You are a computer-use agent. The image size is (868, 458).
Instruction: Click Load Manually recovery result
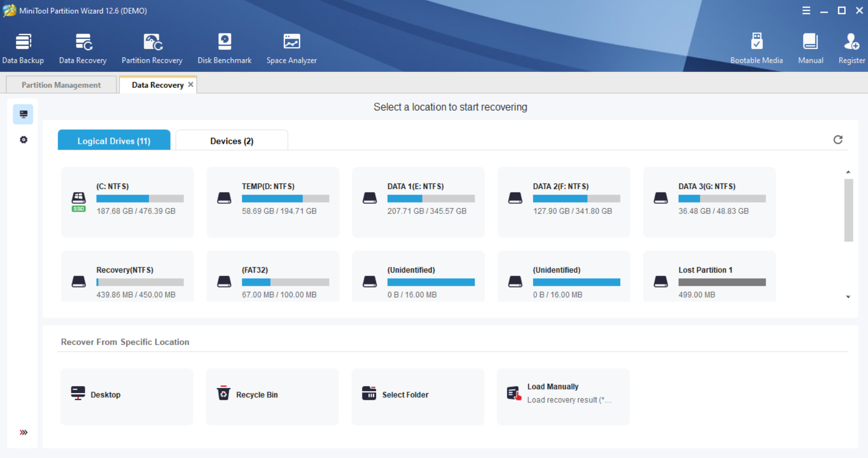563,394
